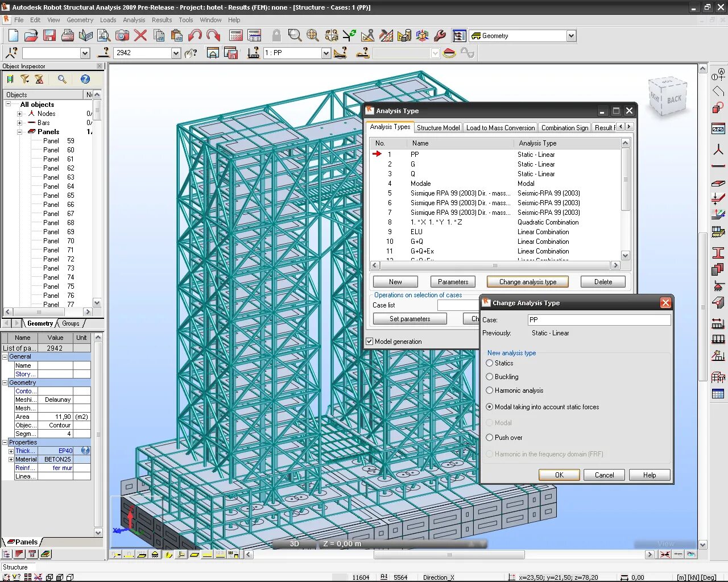Click the Parameters button
This screenshot has height=582, width=728.
(453, 282)
